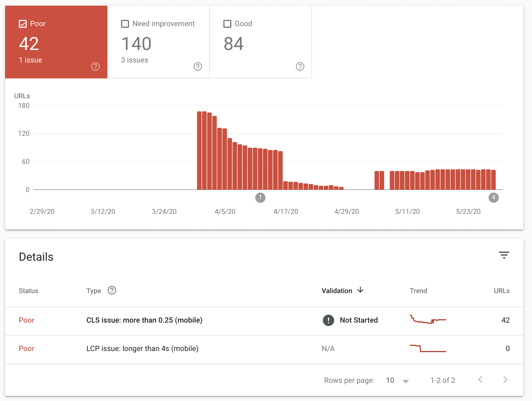Image resolution: width=532 pixels, height=401 pixels.
Task: Open help tooltip on the Good card
Action: pyautogui.click(x=300, y=66)
